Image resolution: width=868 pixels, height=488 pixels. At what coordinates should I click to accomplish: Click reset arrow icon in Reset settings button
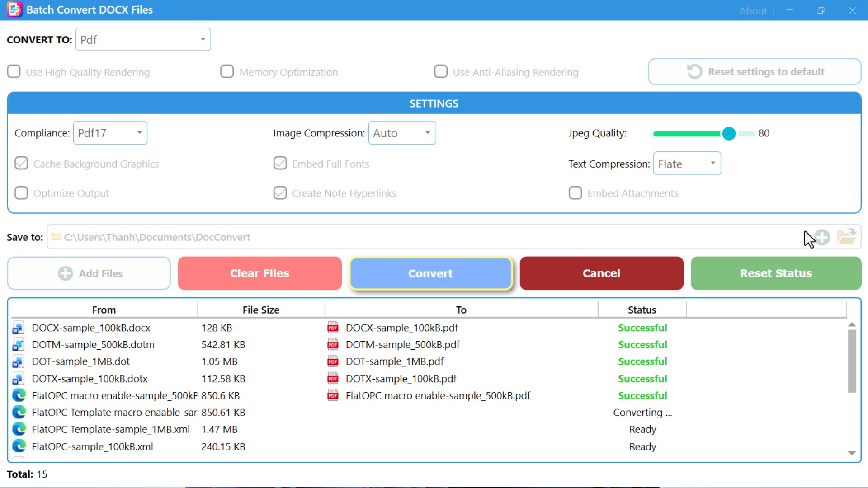(694, 71)
